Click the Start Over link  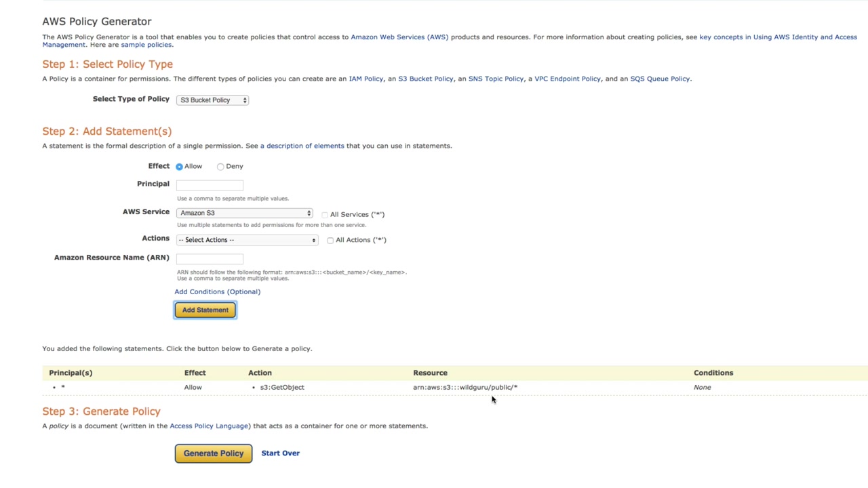[x=280, y=453]
